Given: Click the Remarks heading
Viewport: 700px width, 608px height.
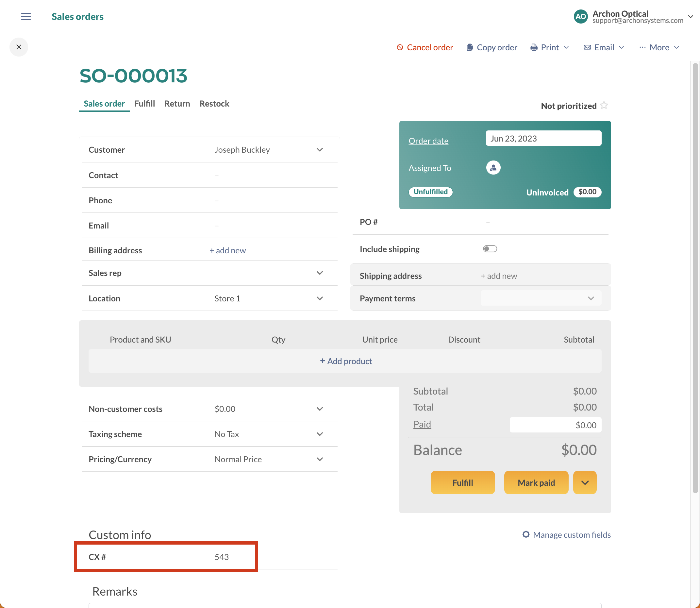Looking at the screenshot, I should coord(115,591).
